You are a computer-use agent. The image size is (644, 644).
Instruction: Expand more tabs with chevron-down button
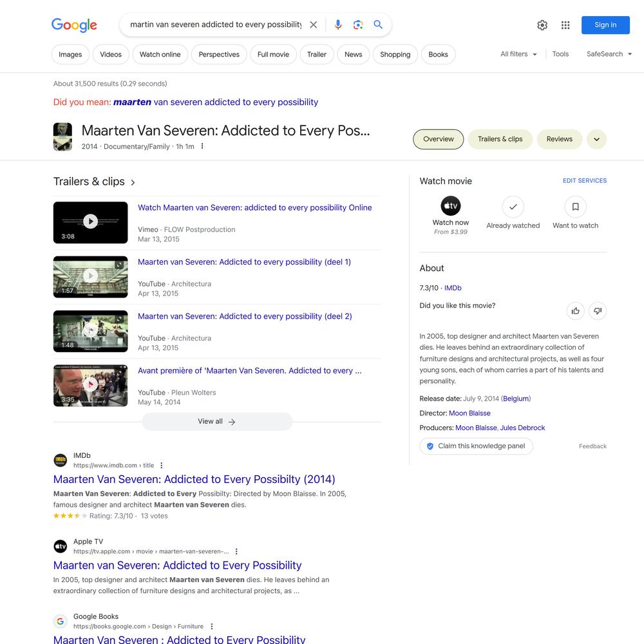click(x=597, y=139)
